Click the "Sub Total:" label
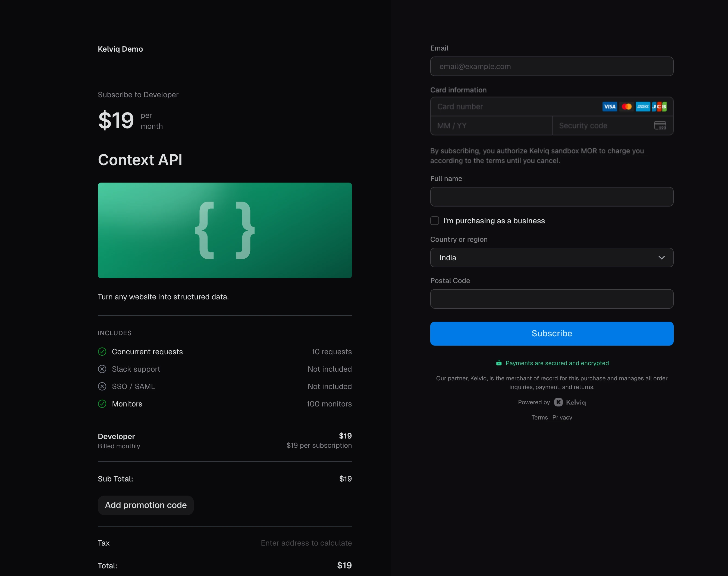Viewport: 728px width, 576px height. (x=115, y=479)
